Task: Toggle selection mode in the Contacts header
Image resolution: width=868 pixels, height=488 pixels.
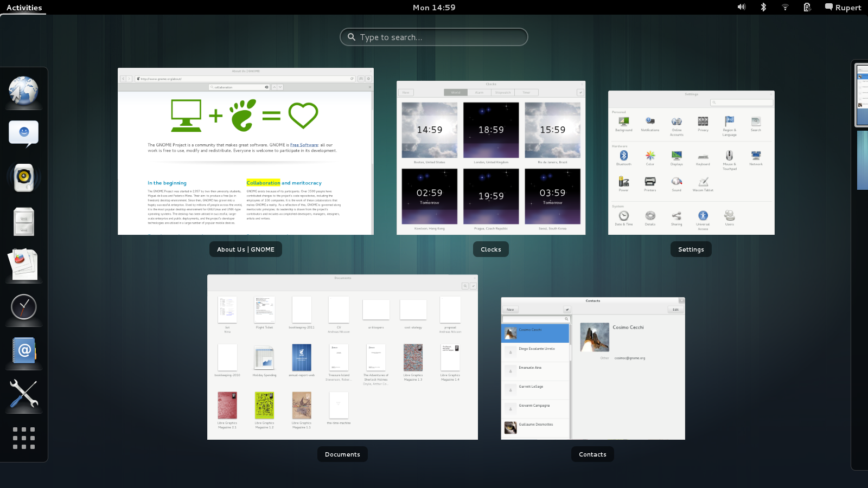Action: click(x=566, y=309)
